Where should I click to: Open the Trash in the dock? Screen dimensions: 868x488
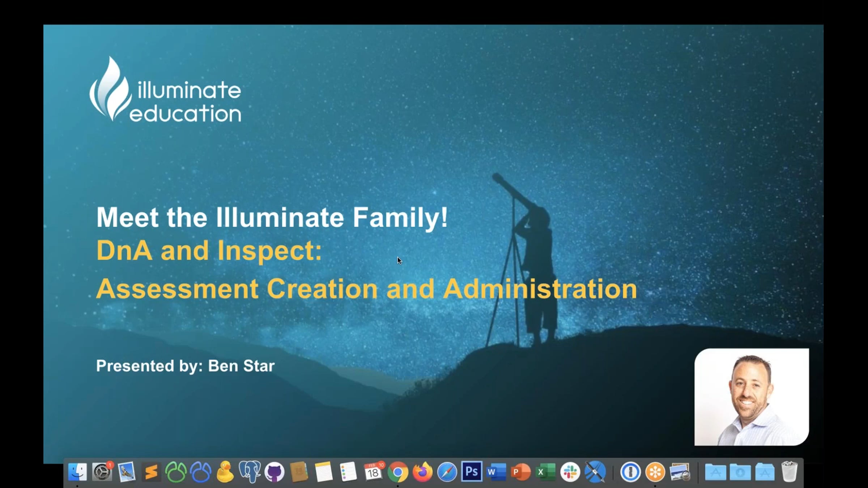pos(789,472)
